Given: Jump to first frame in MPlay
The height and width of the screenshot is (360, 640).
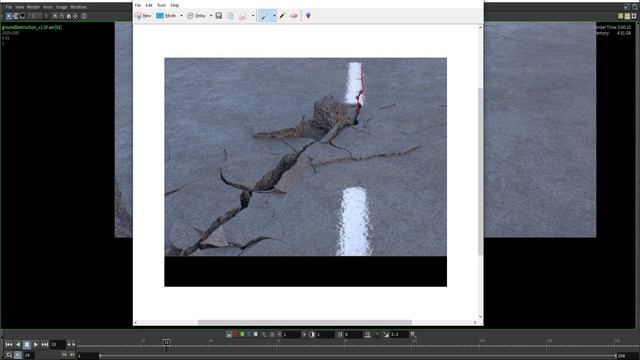Looking at the screenshot, I should point(9,345).
